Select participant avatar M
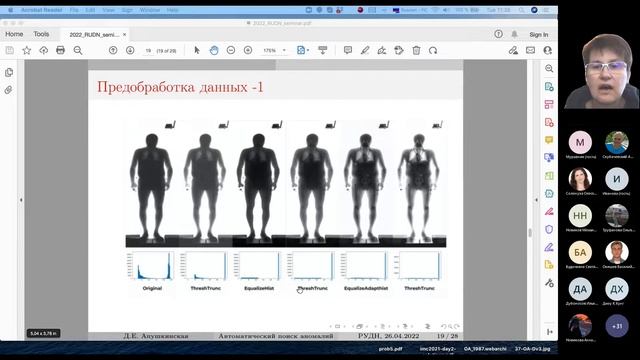The height and width of the screenshot is (360, 640). tap(580, 142)
